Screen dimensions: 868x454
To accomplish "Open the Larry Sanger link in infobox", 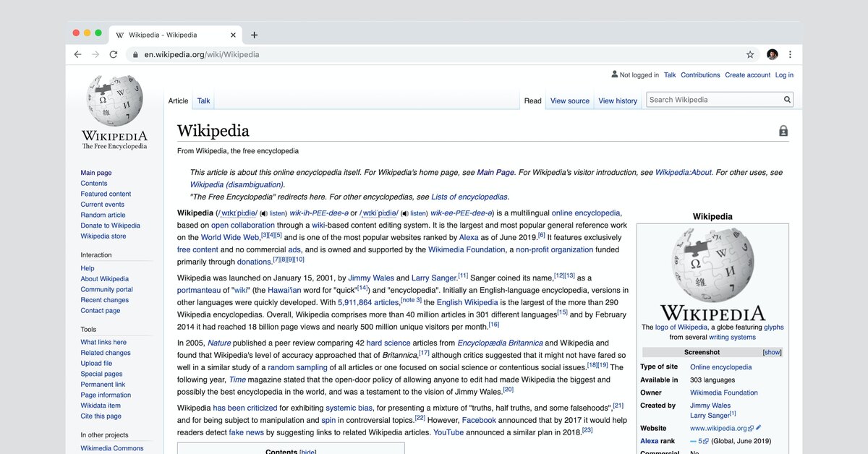I will tap(710, 416).
